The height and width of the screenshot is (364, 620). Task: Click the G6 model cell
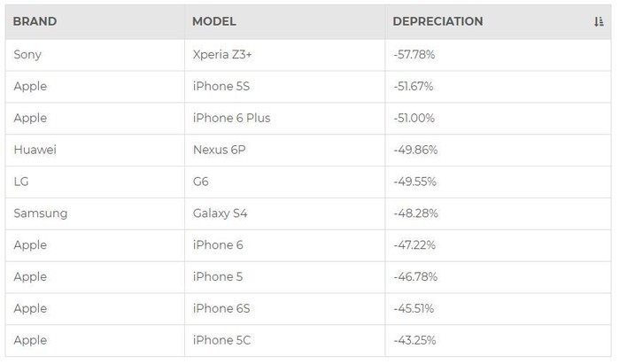tap(201, 182)
